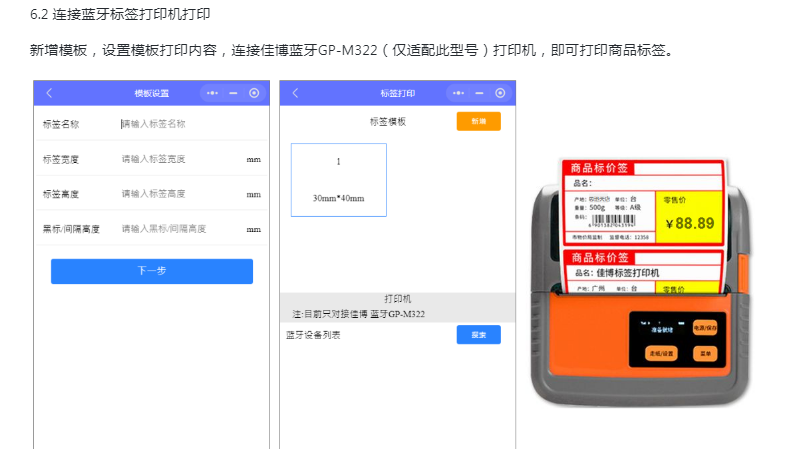Minimize the 模板设置 mini program

[233, 93]
